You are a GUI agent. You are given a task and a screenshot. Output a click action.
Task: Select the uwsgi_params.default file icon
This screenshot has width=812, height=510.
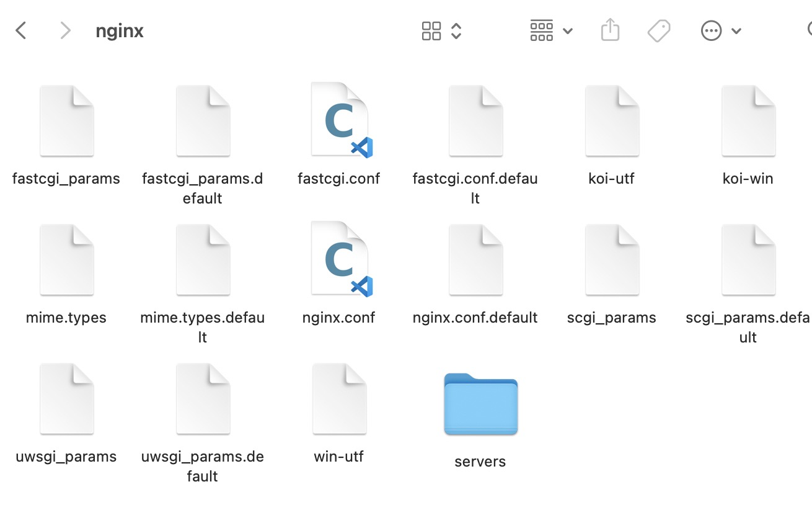[203, 399]
